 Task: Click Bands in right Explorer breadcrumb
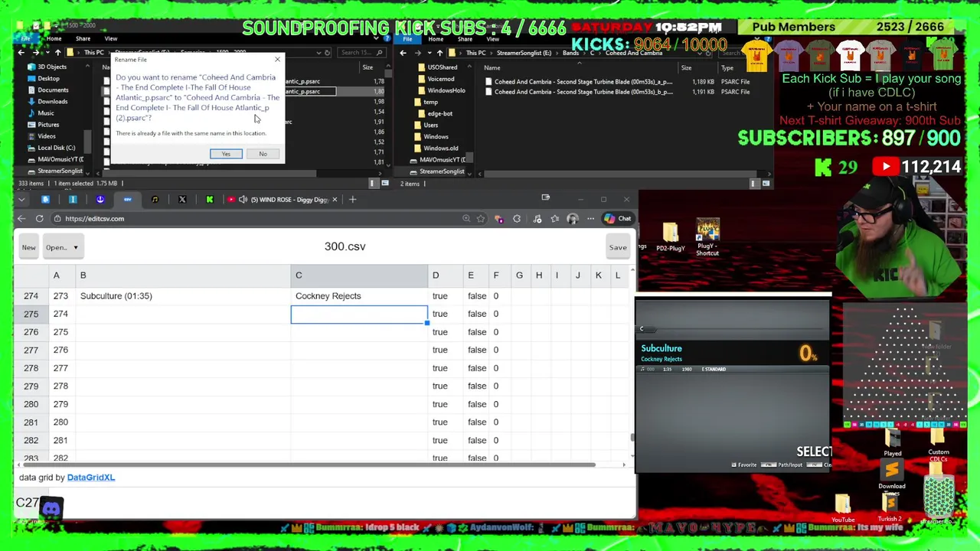(571, 53)
